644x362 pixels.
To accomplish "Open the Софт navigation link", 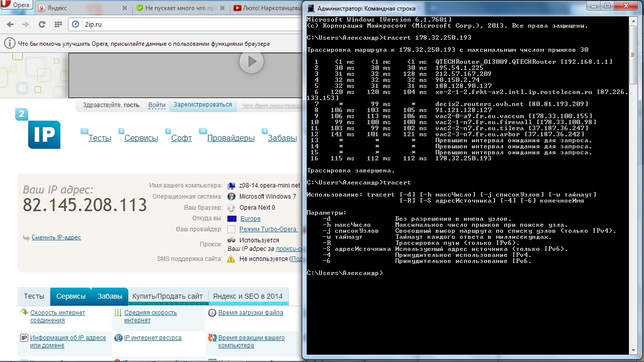I will click(x=181, y=138).
